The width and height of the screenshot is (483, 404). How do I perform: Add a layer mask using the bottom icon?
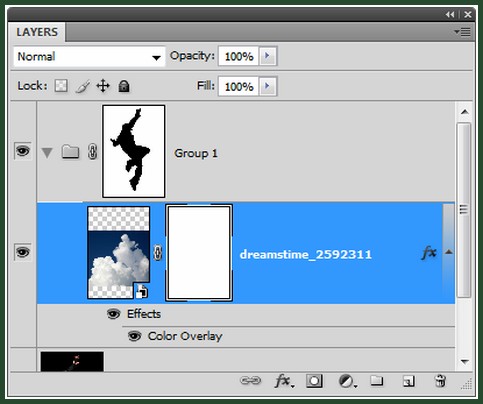point(314,381)
